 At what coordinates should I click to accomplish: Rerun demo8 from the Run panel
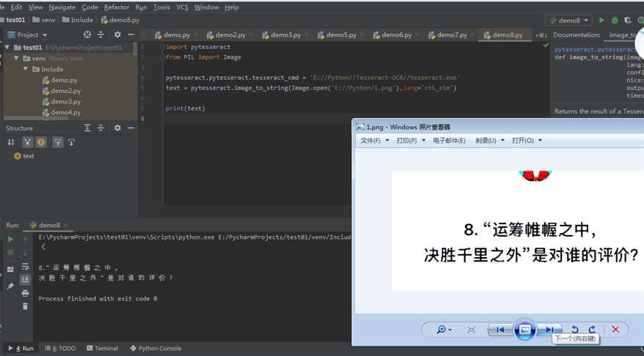[x=11, y=239]
